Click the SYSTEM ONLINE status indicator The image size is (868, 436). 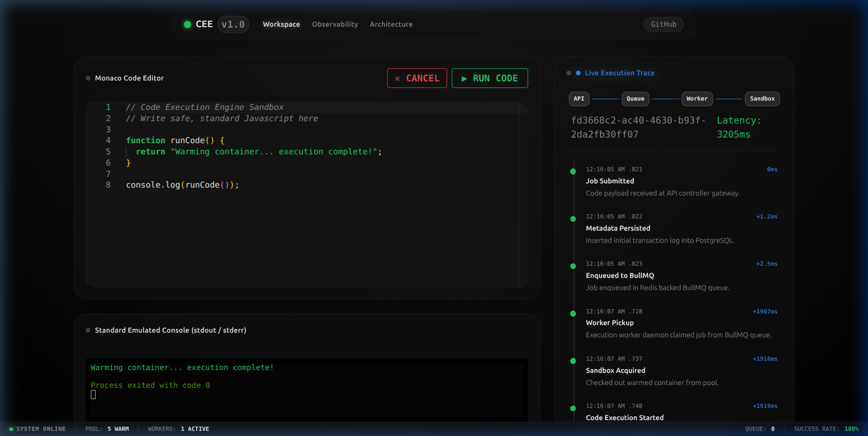click(37, 429)
